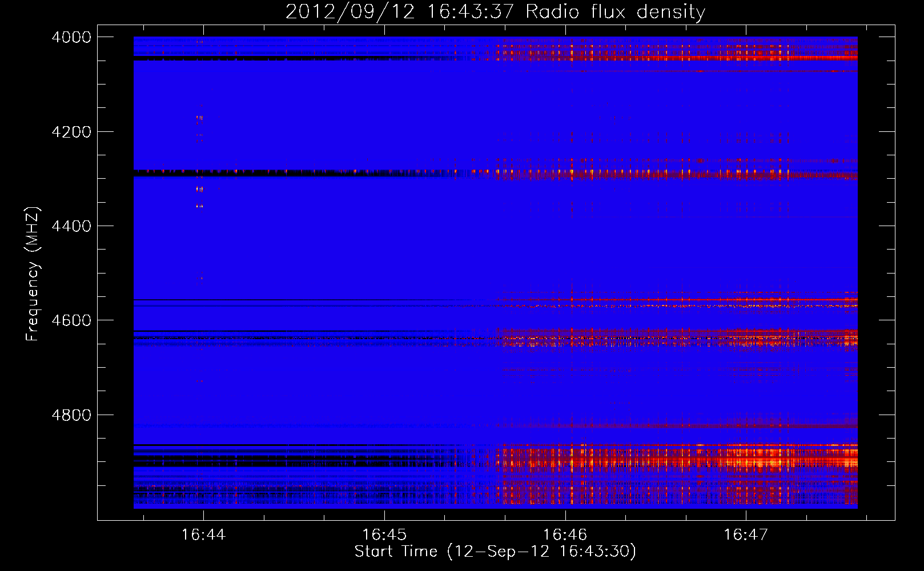Screen dimensions: 924x571
Task: Click the plot title '2012/09/12 16:43:37 Radio flux density'
Action: pos(495,12)
